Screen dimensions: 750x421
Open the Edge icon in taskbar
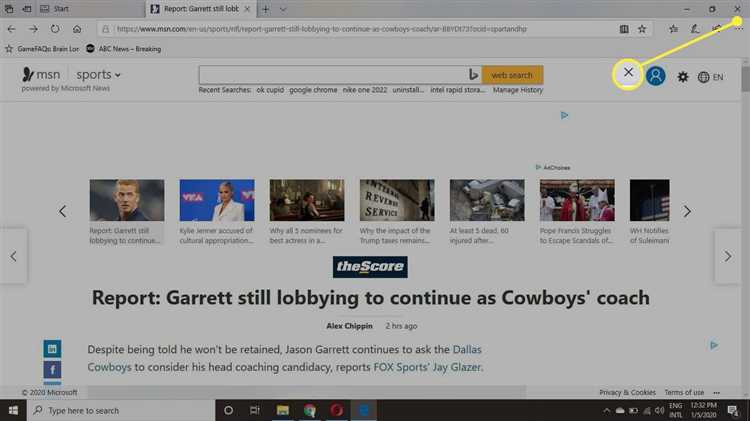point(364,410)
